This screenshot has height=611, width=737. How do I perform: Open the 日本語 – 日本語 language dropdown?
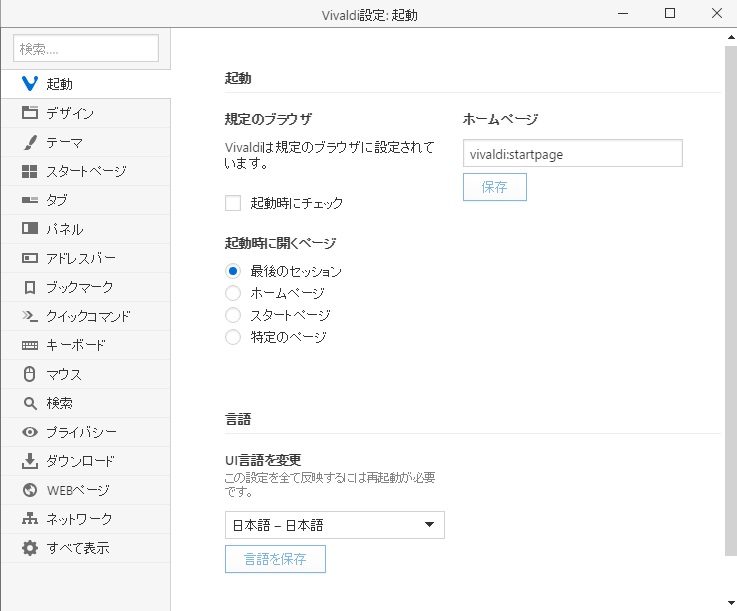coord(335,525)
